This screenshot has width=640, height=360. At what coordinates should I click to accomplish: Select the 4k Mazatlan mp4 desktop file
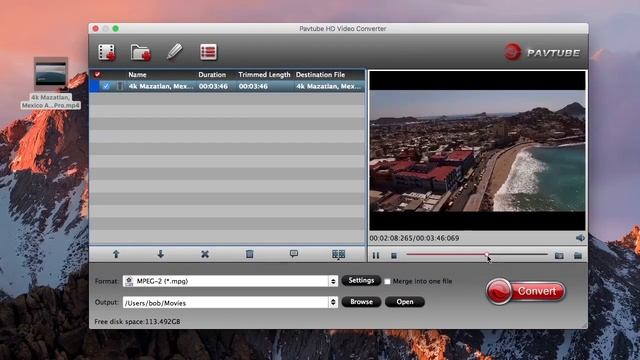pyautogui.click(x=51, y=83)
